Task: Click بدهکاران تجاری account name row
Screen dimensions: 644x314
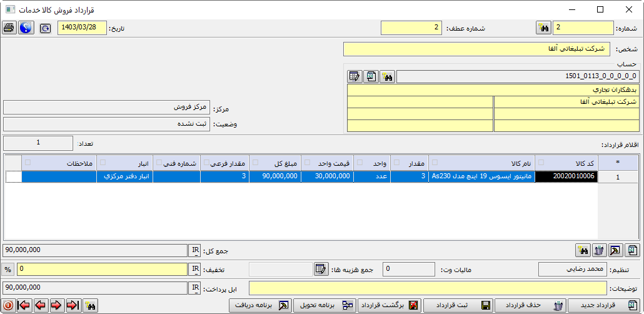Action: [x=493, y=90]
